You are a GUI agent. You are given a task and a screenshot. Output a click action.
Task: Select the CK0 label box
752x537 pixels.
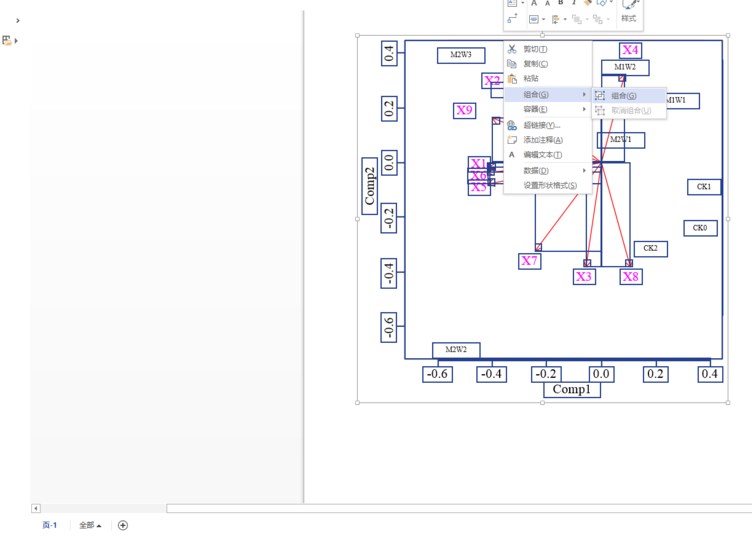[700, 228]
